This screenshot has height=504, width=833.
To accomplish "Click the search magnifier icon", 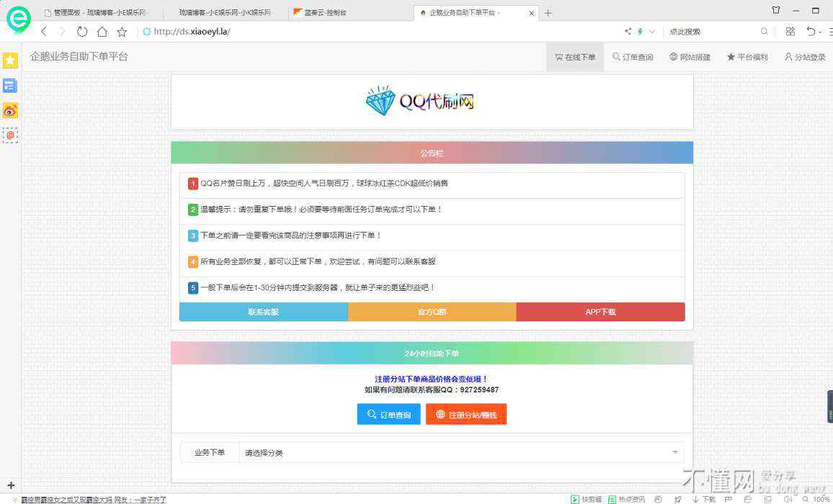I will tap(764, 32).
